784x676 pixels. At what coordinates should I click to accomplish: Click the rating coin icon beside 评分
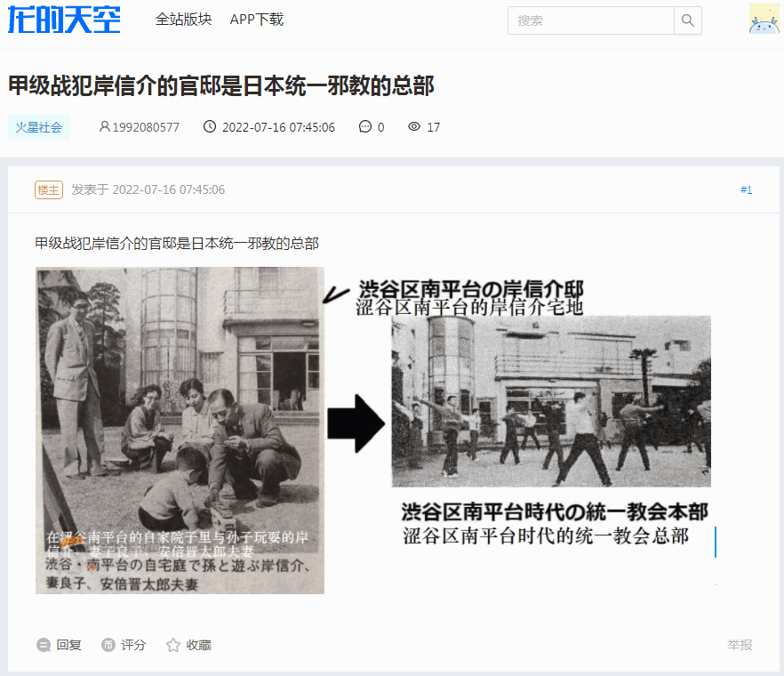tap(108, 645)
